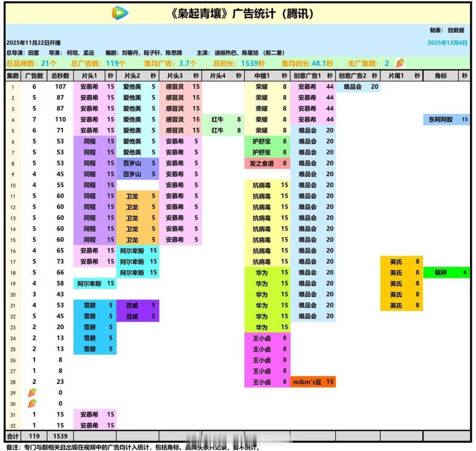Screen dimensions: 476x451
Task: Select the 集均广告: 3.7个 summary
Action: pos(170,63)
